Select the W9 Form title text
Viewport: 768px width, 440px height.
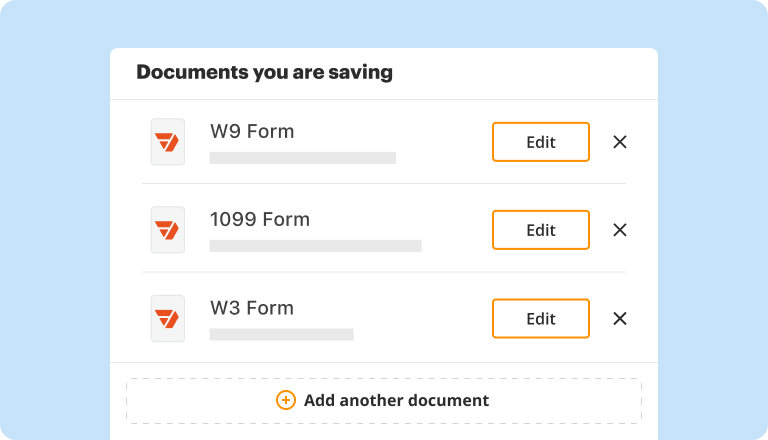(252, 131)
